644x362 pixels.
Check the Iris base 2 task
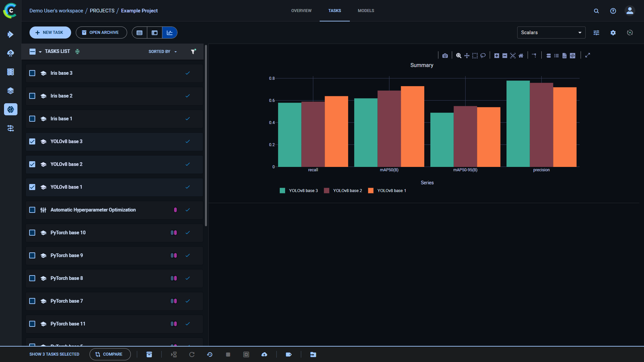click(32, 96)
